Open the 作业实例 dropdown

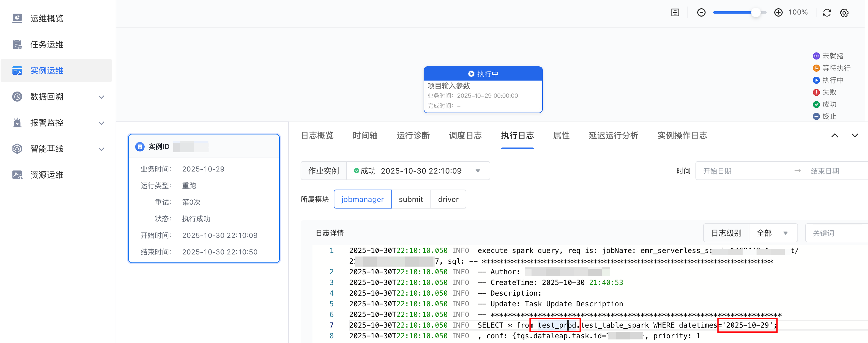[x=418, y=171]
